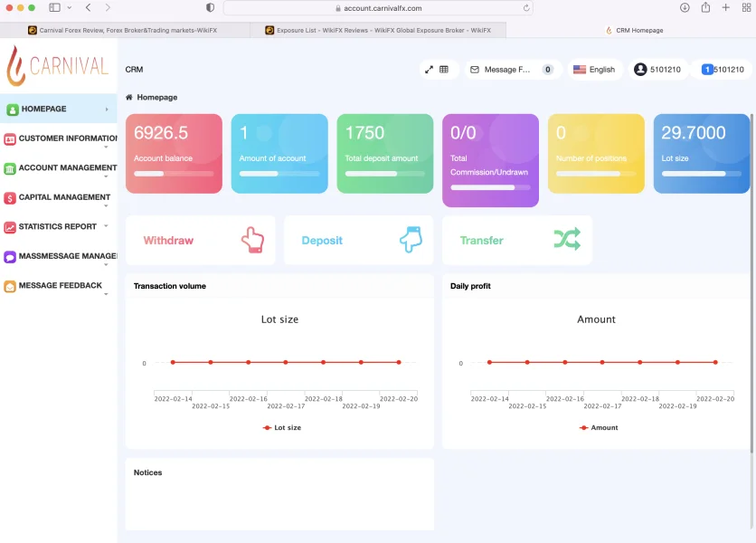Click the Deposit button
This screenshot has width=756, height=543.
(x=359, y=241)
